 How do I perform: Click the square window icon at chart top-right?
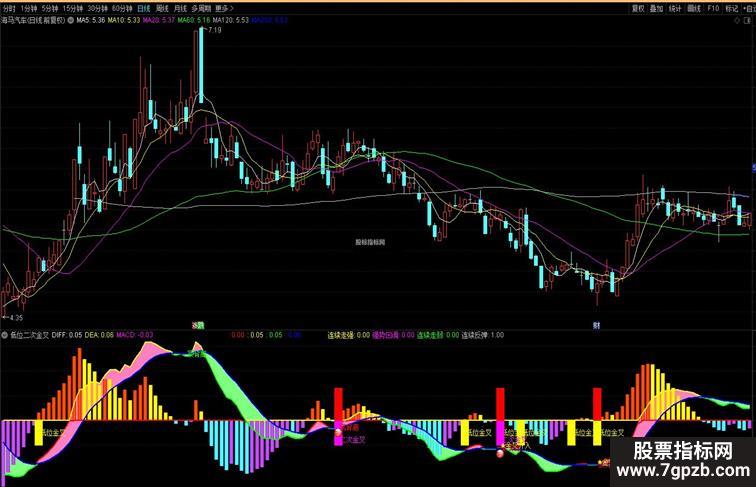pos(750,21)
